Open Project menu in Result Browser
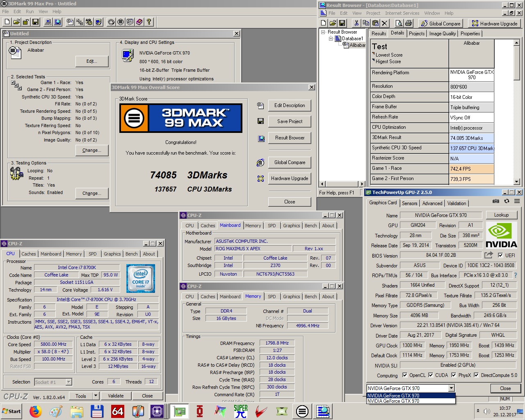The height and width of the screenshot is (420, 525). pyautogui.click(x=373, y=13)
